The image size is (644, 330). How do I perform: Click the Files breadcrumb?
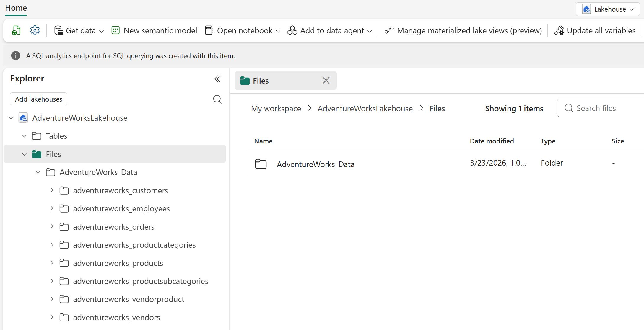437,109
